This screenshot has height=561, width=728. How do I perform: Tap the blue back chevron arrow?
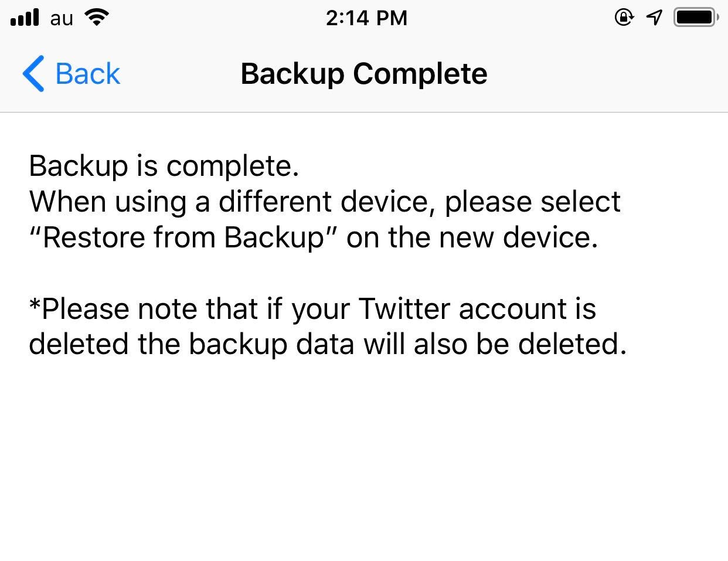33,74
